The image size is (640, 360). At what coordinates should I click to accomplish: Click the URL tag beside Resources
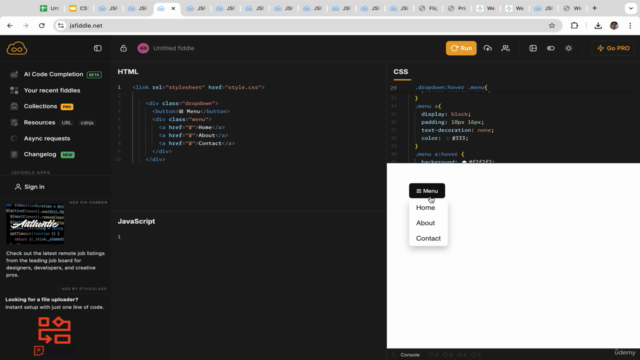66,122
